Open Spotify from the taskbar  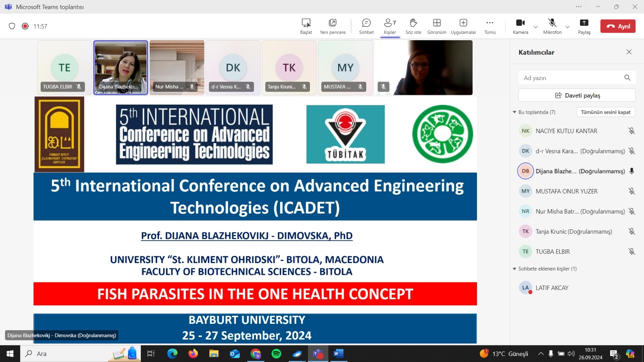(x=276, y=354)
